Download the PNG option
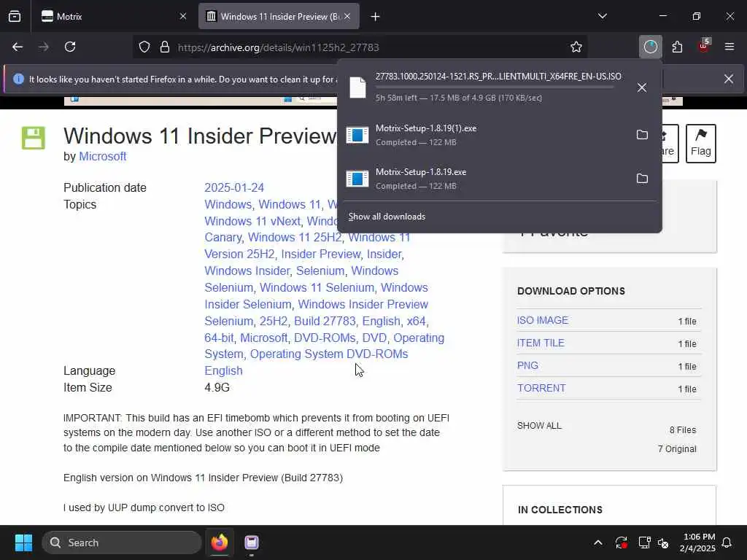This screenshot has height=560, width=747. tap(528, 365)
